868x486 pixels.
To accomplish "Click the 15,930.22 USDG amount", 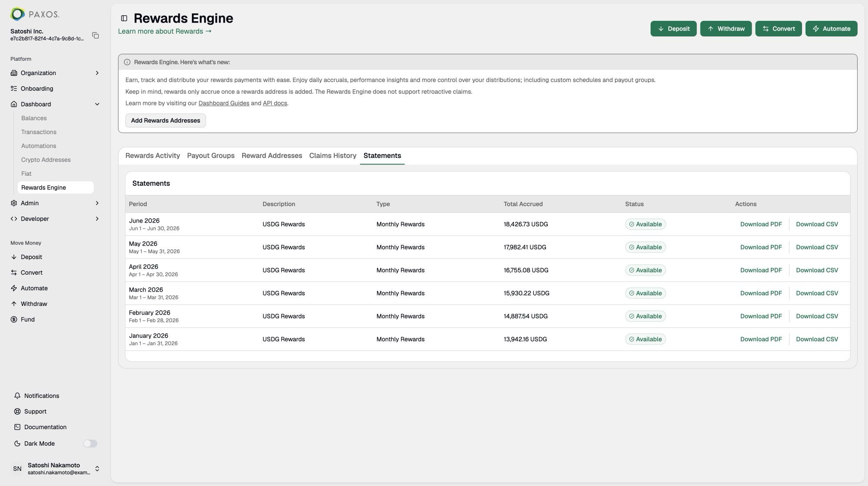I will pyautogui.click(x=526, y=293).
